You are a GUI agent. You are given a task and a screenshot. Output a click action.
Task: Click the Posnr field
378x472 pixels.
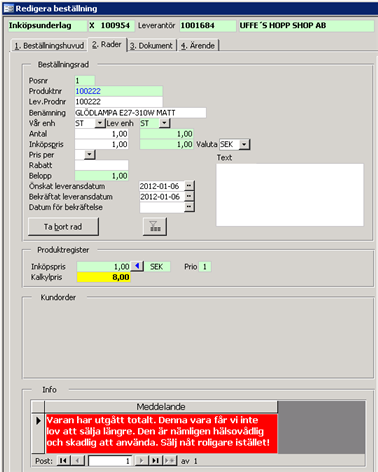pyautogui.click(x=85, y=80)
